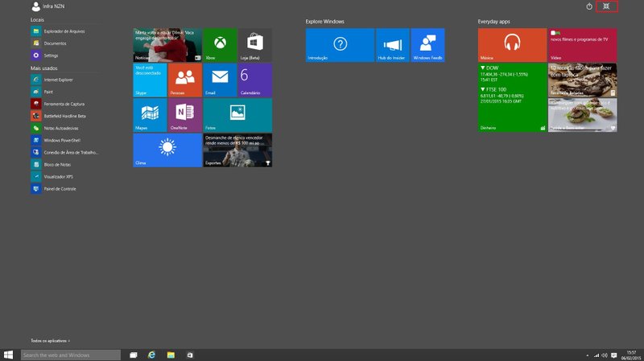Open the Skype tile

click(150, 80)
